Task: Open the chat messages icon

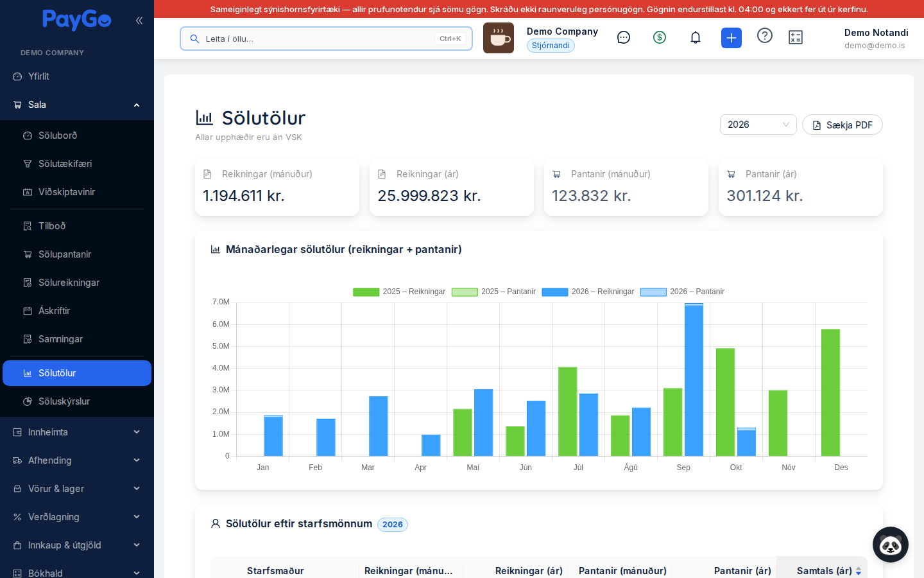Action: tap(624, 37)
